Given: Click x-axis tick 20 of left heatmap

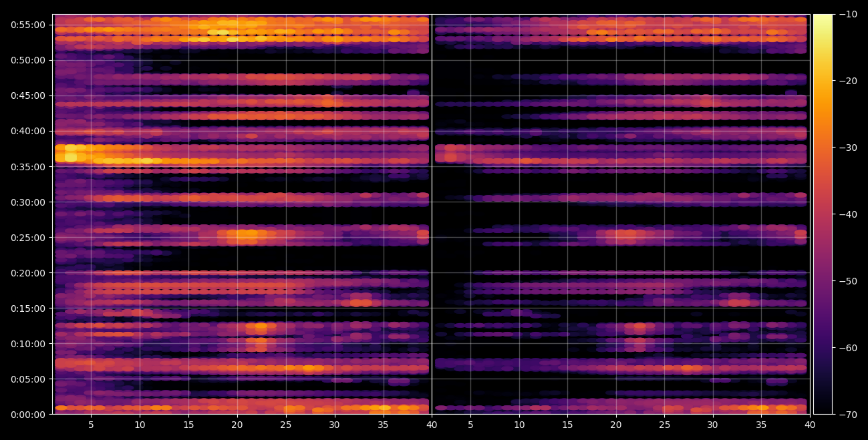Looking at the screenshot, I should [237, 425].
